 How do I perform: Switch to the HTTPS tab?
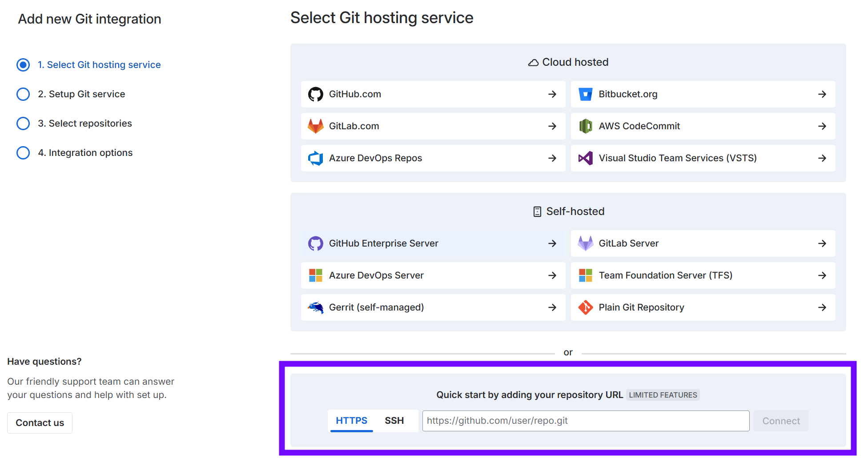351,421
